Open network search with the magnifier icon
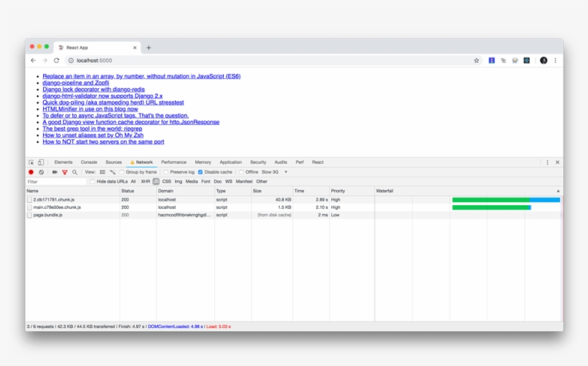This screenshot has height=366, width=588. coord(75,172)
